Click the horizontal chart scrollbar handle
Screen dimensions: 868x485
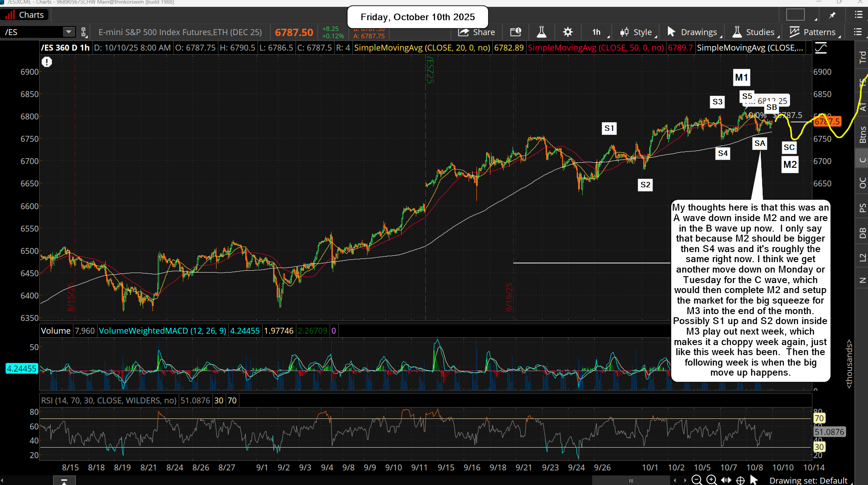[x=631, y=480]
